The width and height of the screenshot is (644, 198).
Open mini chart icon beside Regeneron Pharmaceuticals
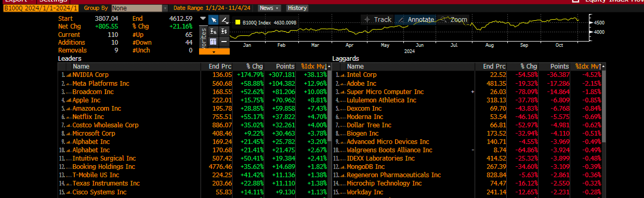343,175
